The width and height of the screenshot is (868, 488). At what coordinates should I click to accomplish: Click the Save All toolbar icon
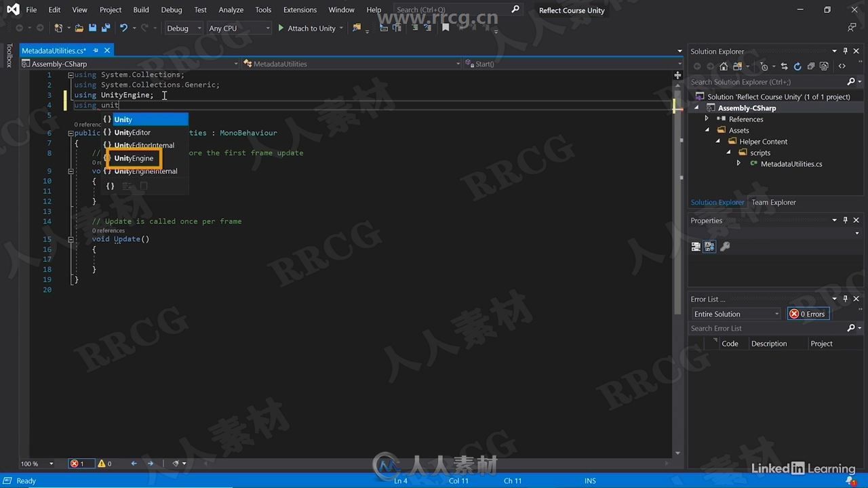[106, 28]
